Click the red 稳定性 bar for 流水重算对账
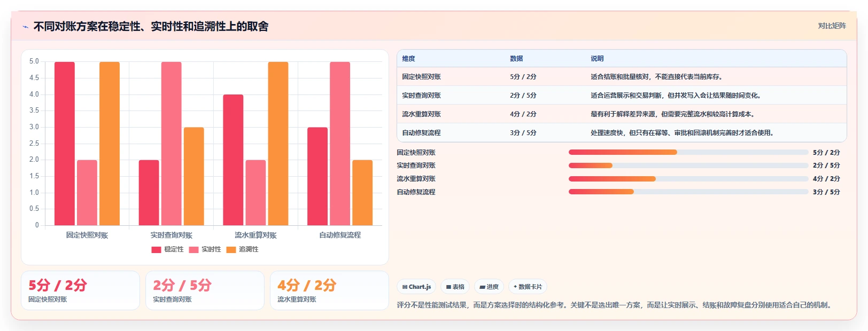Image resolution: width=868 pixels, height=331 pixels. click(x=233, y=160)
